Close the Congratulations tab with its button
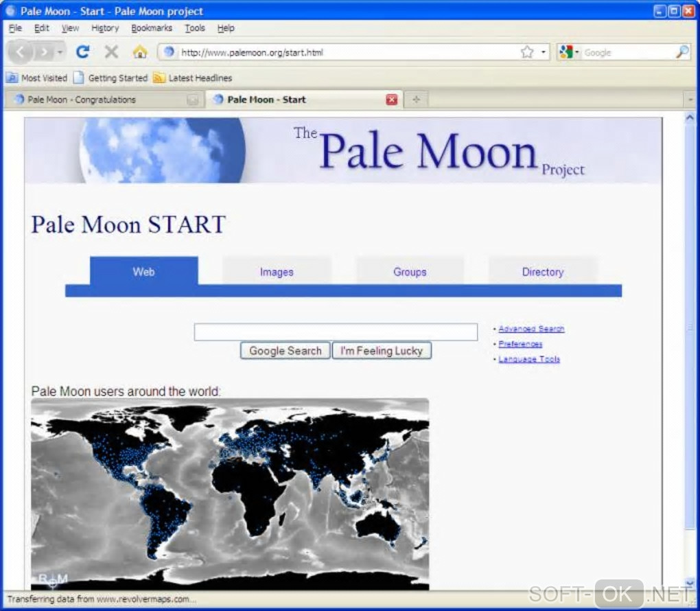Viewport: 700px width, 611px height. [193, 100]
